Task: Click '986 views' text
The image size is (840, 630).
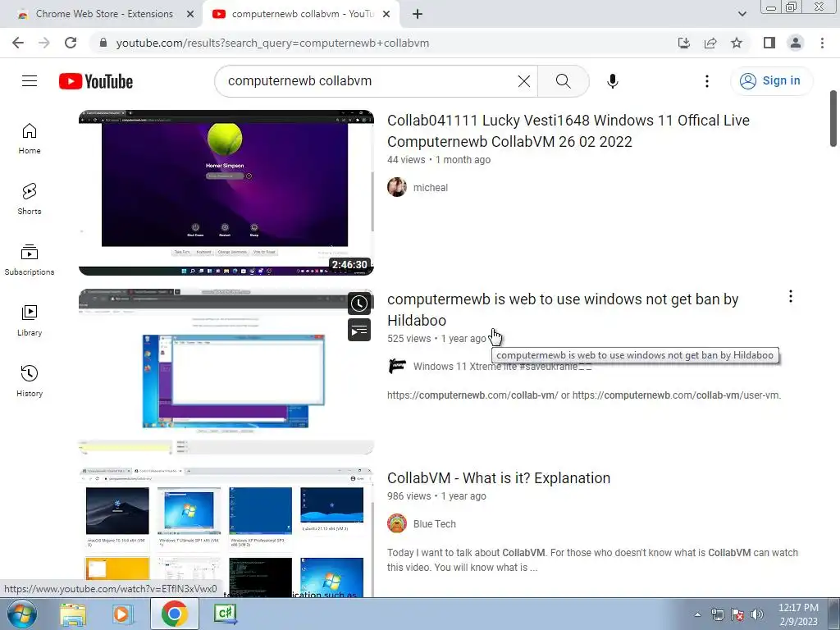Action: point(409,496)
